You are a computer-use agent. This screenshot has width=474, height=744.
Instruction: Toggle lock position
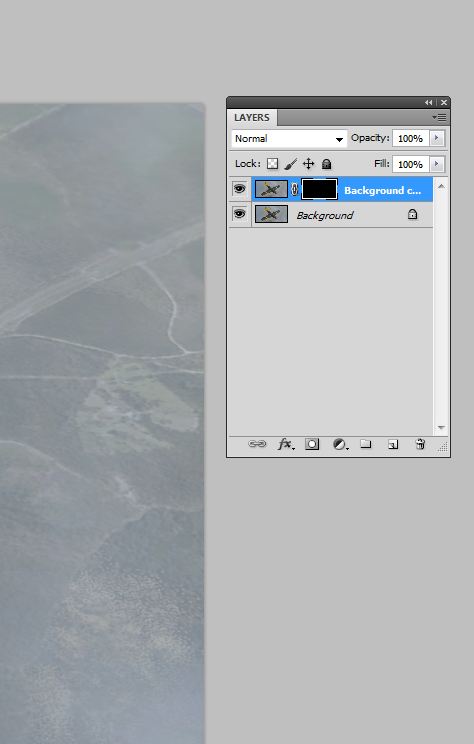[x=308, y=164]
